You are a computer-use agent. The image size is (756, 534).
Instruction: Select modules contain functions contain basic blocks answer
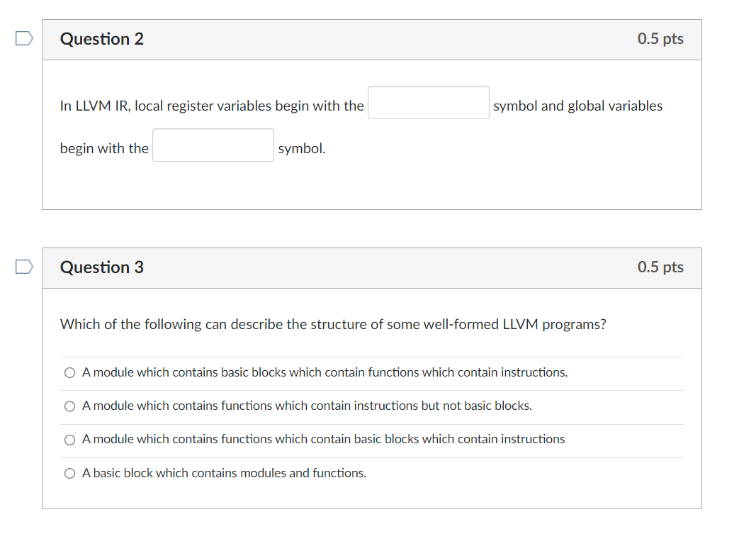point(69,439)
